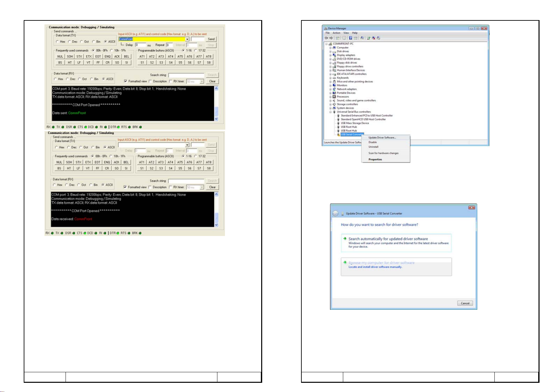Image resolution: width=555 pixels, height=392 pixels.
Task: Click the blue Help icon in Device Manager toolbar
Action: 351,38
